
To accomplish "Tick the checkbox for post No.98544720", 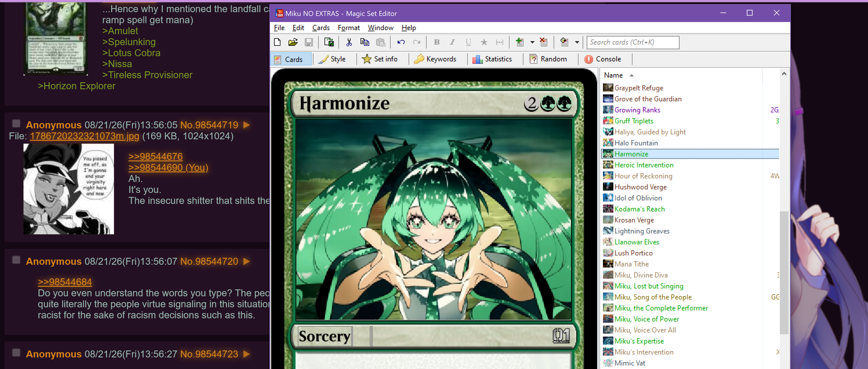I will 16,260.
